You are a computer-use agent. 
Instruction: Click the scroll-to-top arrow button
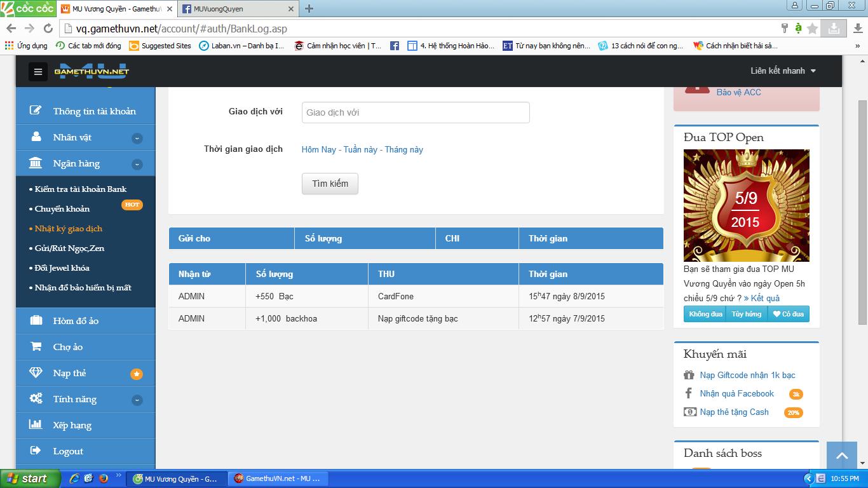(x=842, y=456)
